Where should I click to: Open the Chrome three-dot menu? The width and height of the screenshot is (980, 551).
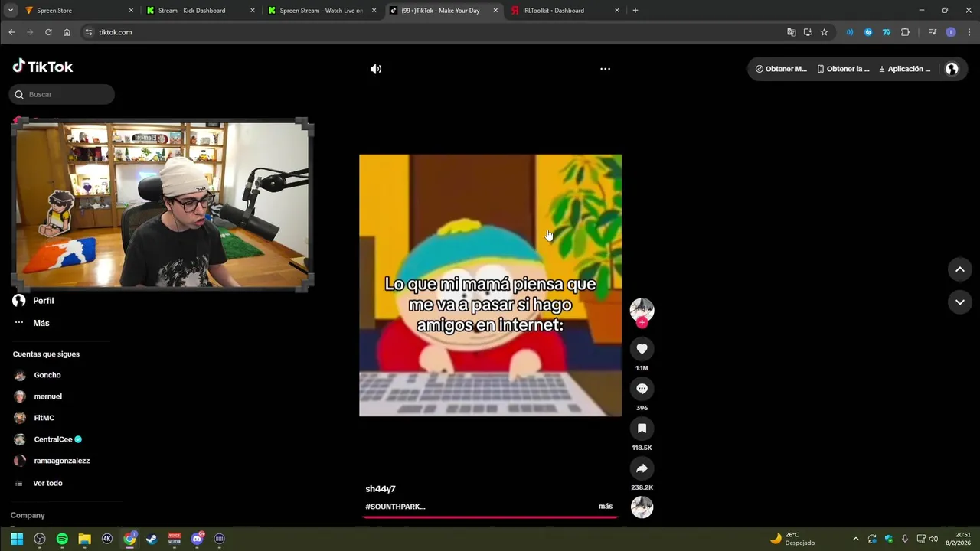pyautogui.click(x=969, y=32)
